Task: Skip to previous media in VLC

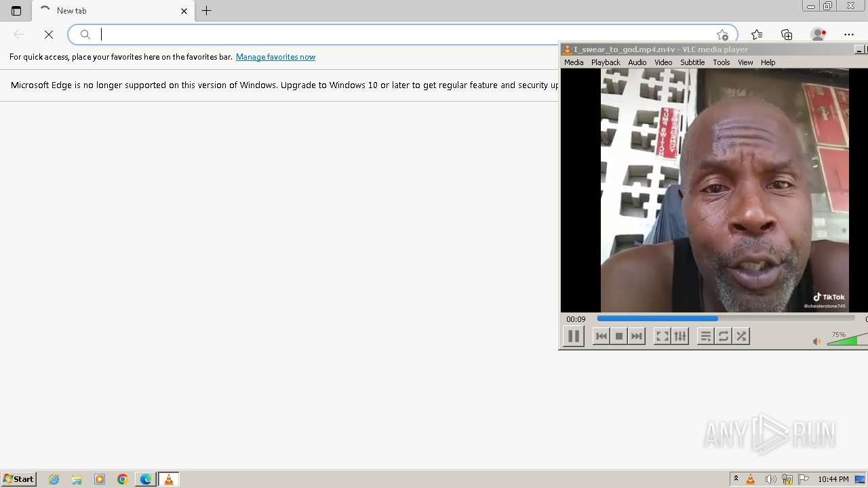Action: (x=601, y=336)
